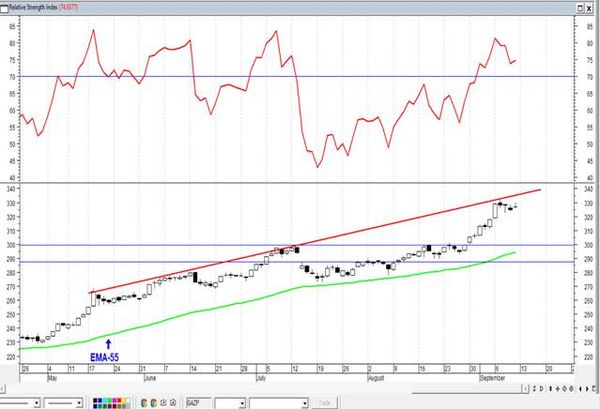This screenshot has height=409, width=600.
Task: Click the horizontal chart scrollbar's right arrow
Action: [526, 389]
